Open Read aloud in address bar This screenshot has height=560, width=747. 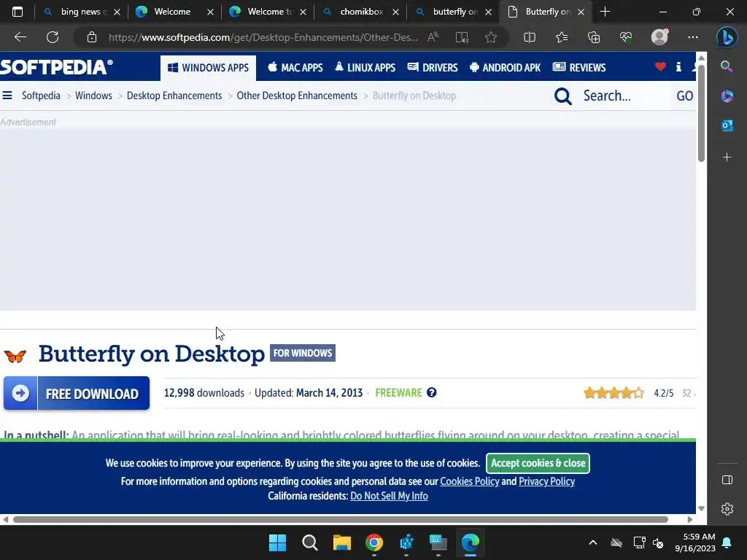[433, 37]
